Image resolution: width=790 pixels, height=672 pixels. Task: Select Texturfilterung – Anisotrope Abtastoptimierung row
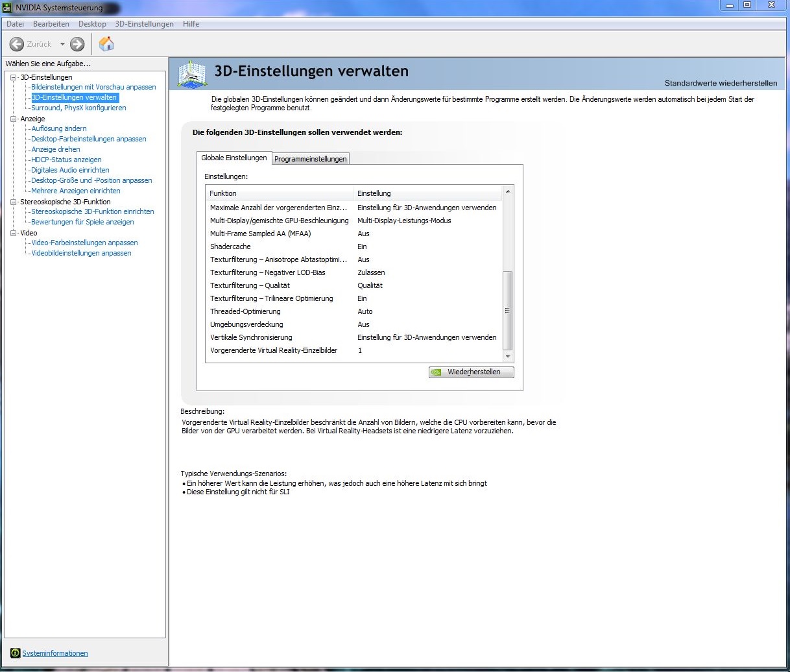(354, 259)
